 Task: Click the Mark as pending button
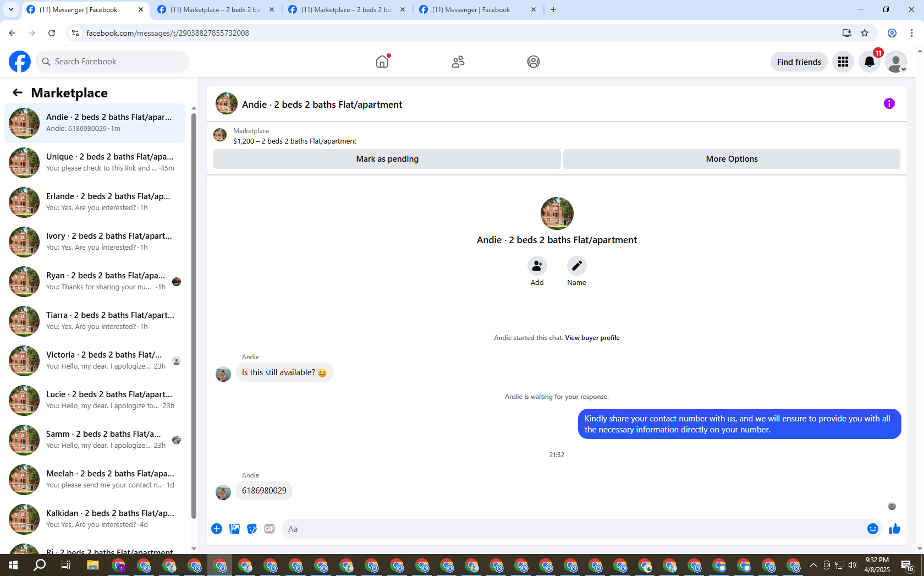click(387, 159)
